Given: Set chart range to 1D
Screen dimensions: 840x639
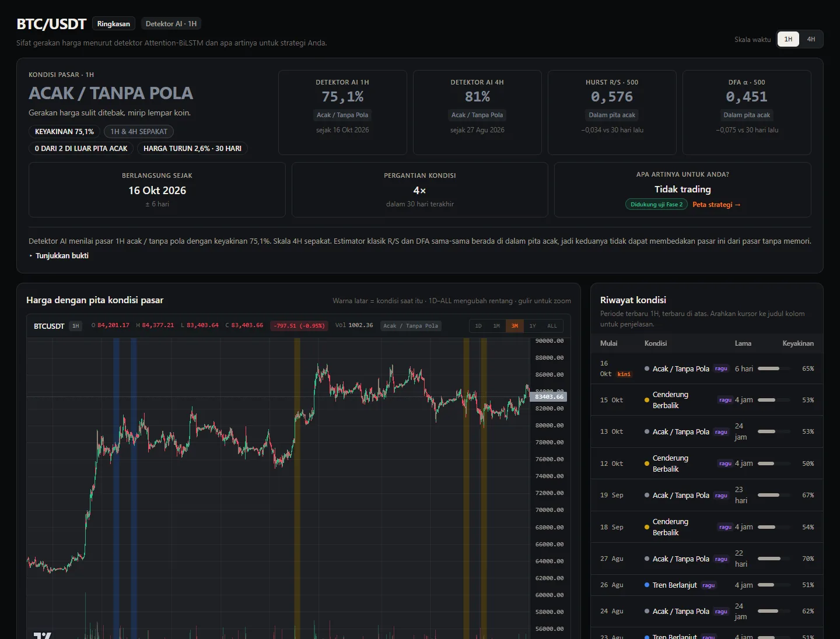Looking at the screenshot, I should tap(478, 326).
